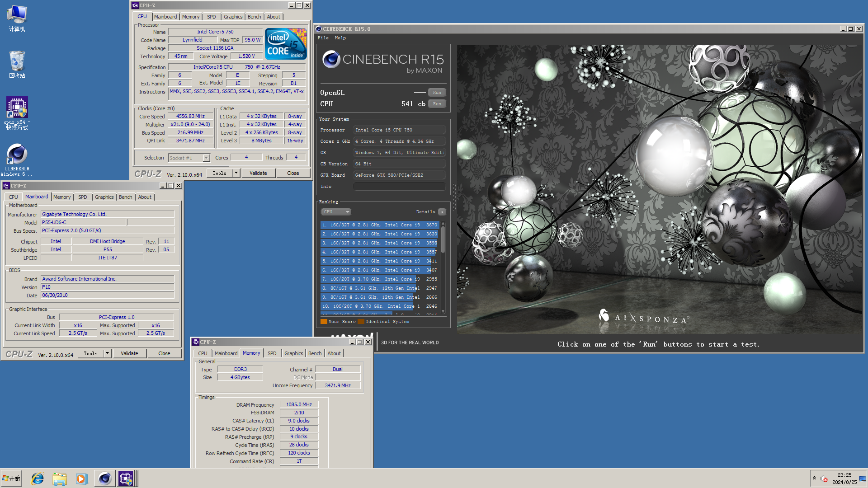The height and width of the screenshot is (488, 868).
Task: Open the Graphics tab in the top CPU-Z window
Action: [x=233, y=17]
